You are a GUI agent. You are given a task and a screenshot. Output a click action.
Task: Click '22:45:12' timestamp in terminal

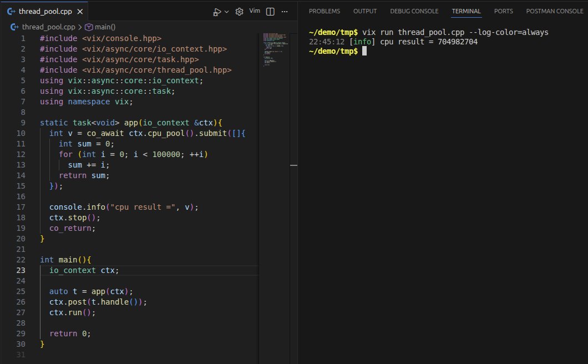[326, 42]
